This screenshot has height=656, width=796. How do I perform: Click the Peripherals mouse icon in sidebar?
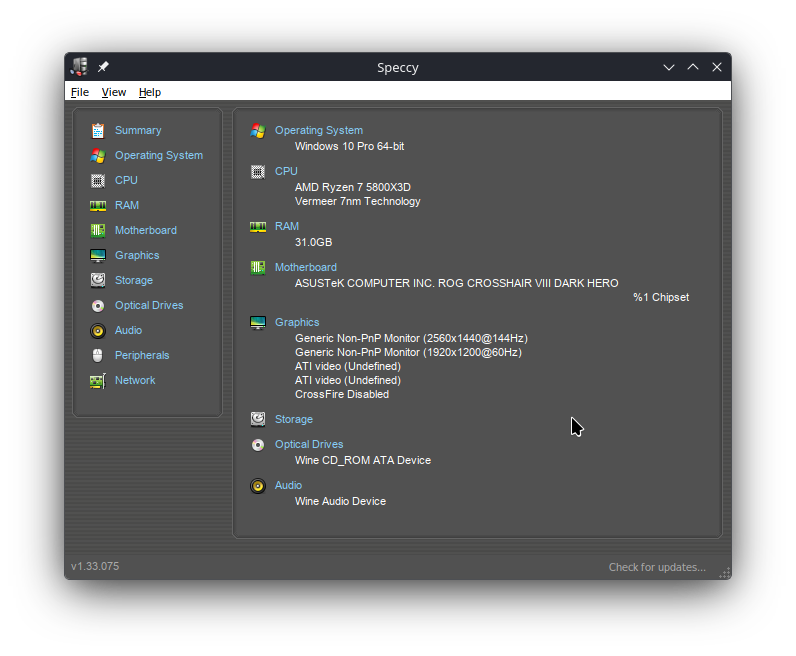(98, 355)
